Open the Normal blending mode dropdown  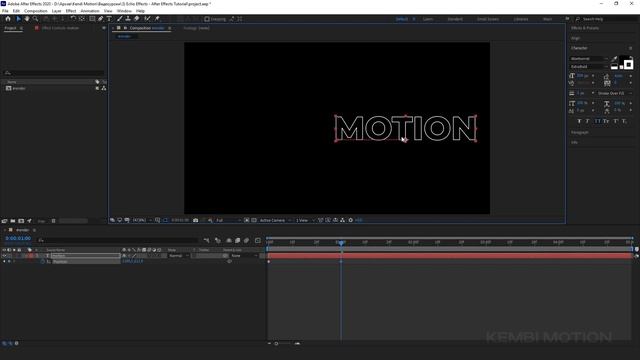pos(179,256)
